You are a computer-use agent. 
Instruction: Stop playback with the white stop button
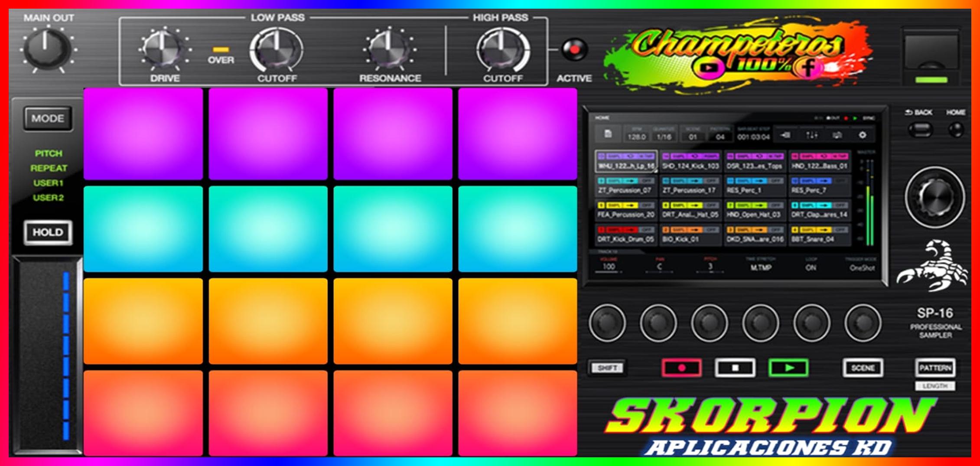[x=735, y=368]
